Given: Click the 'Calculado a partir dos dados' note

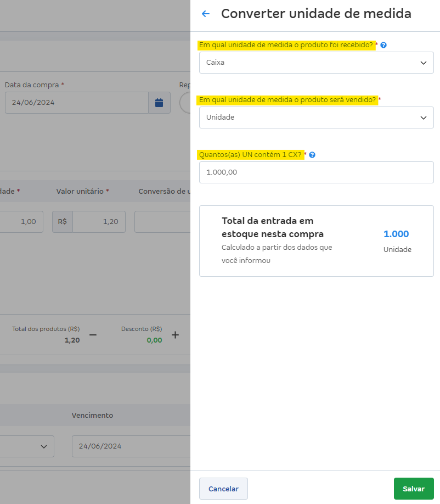Looking at the screenshot, I should tap(277, 254).
